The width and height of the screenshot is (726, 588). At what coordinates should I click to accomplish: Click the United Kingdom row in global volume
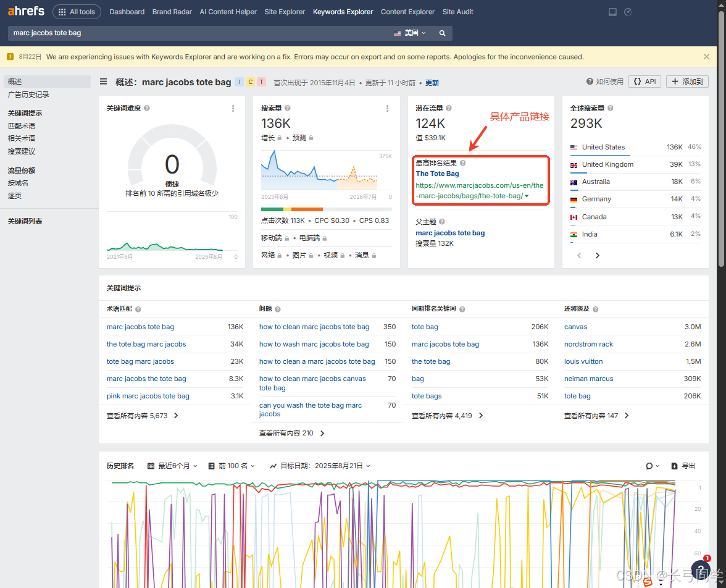point(635,164)
